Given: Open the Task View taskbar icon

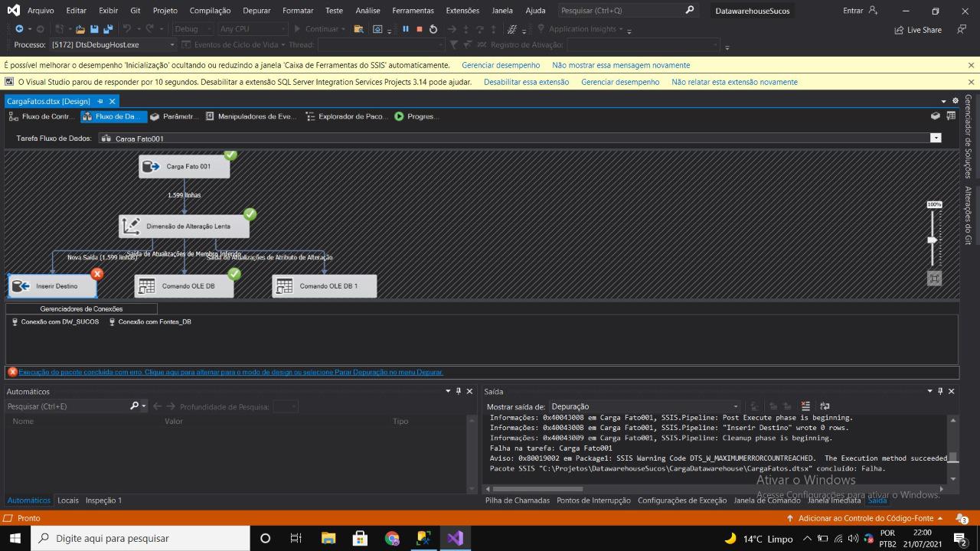Looking at the screenshot, I should [296, 538].
